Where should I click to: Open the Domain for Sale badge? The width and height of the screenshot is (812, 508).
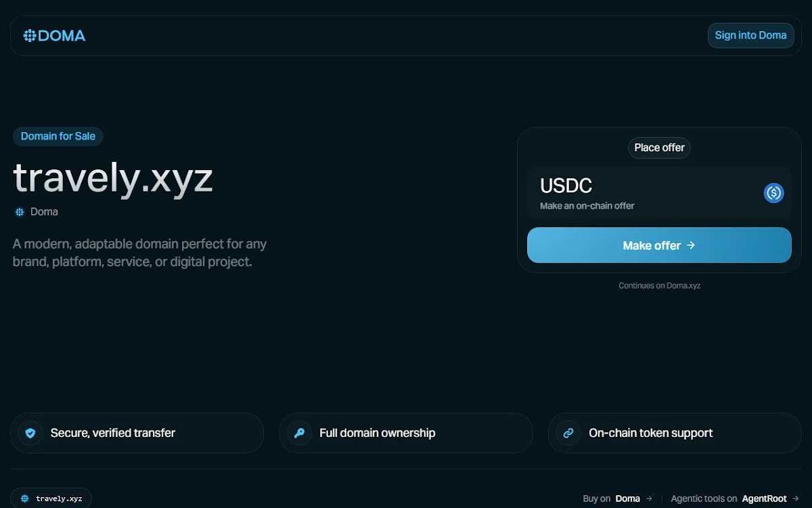(58, 136)
